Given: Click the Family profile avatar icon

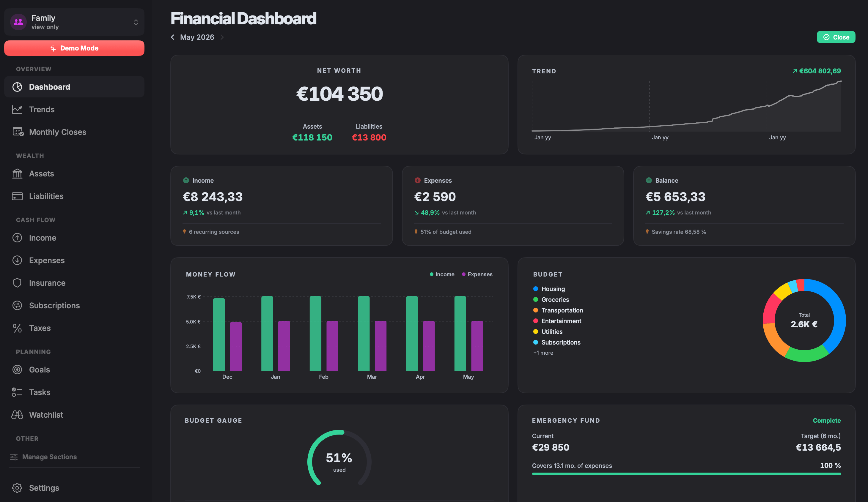Looking at the screenshot, I should pos(18,22).
